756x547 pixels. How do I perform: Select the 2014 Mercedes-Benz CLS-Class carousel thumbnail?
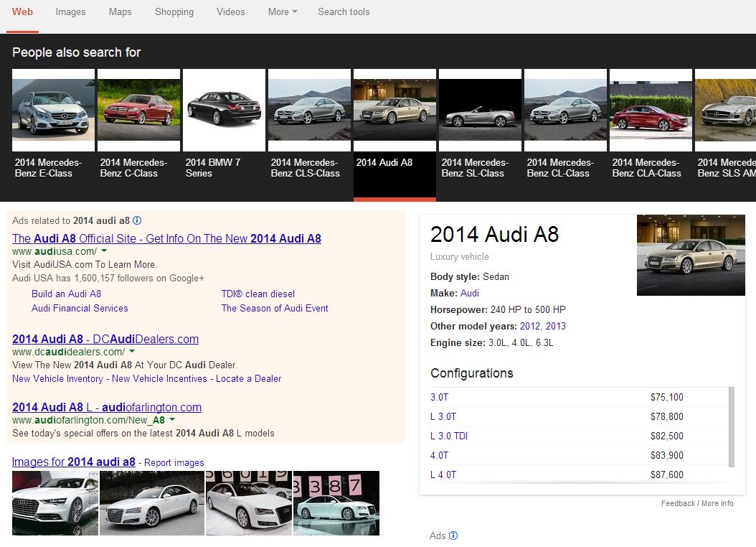tap(310, 110)
